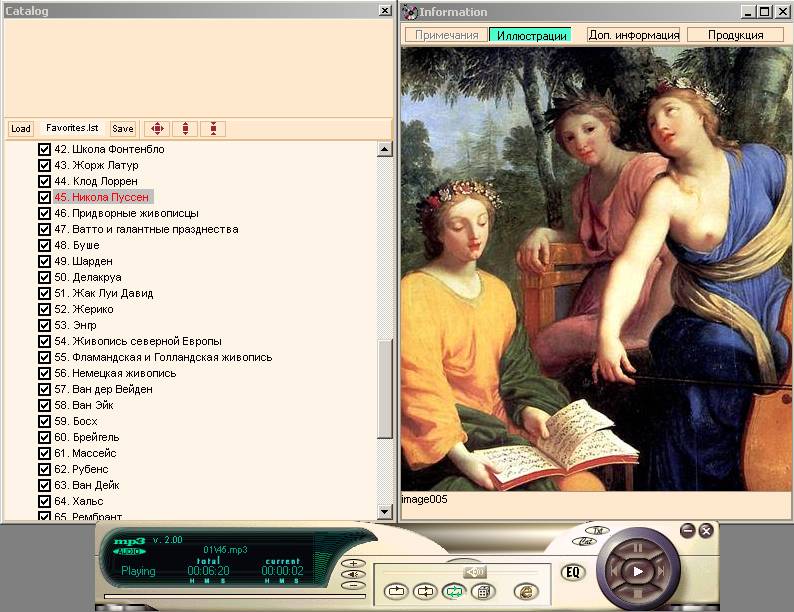
Task: Toggle checkbox for 62. Рубенс
Action: 45,469
